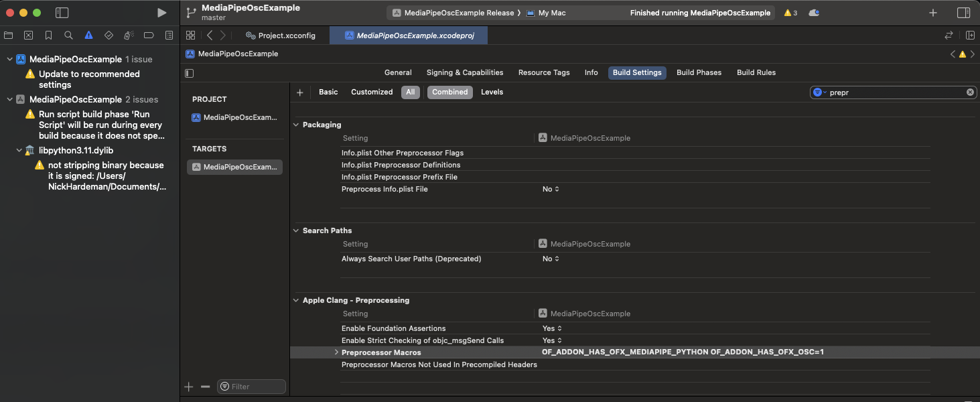Open the Breakpoint navigator icon
The image size is (980, 402).
[x=149, y=36]
